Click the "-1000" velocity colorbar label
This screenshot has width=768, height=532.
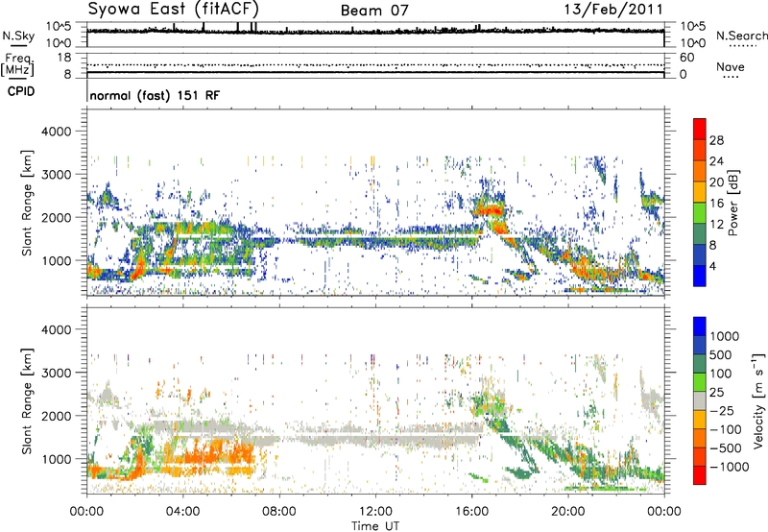pos(730,467)
